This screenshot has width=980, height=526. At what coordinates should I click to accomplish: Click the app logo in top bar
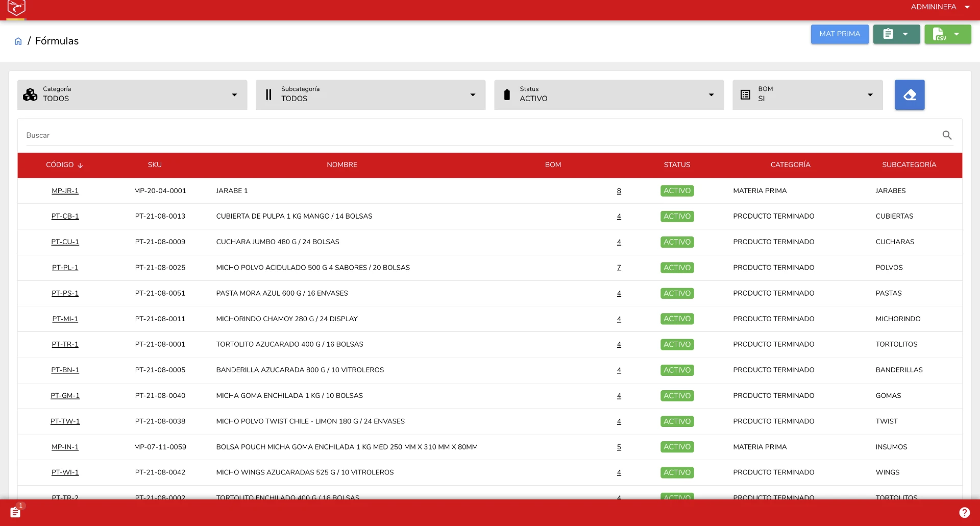[16, 8]
